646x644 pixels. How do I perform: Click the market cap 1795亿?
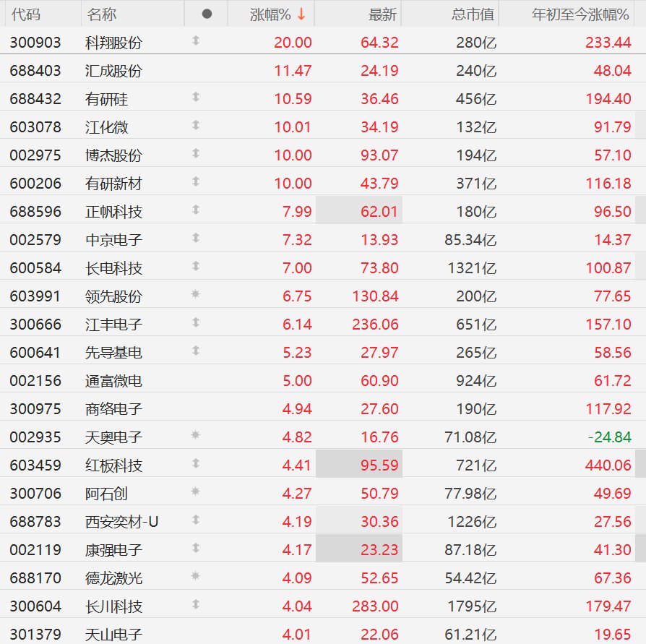tap(472, 606)
